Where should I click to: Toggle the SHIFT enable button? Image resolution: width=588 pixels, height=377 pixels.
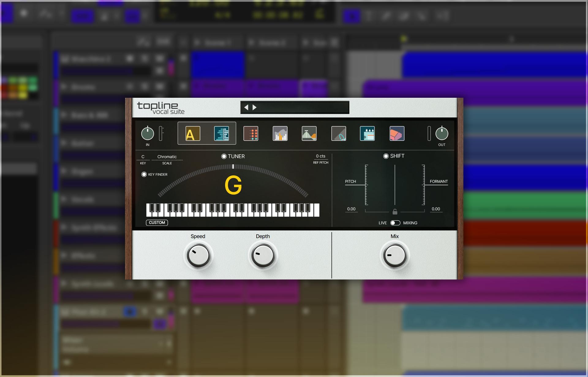pos(386,156)
